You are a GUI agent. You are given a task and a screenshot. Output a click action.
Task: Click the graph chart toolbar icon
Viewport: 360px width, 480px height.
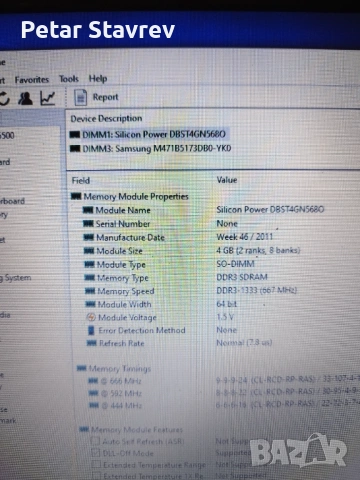coord(47,98)
